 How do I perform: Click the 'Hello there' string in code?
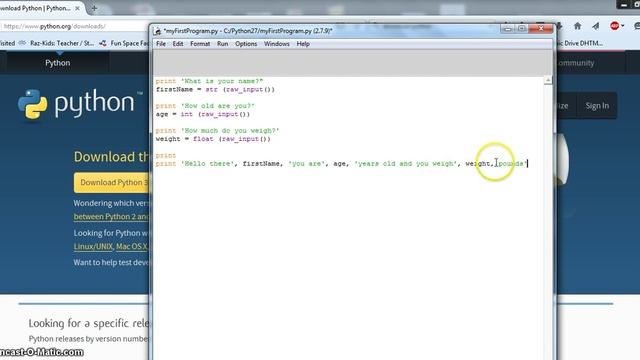point(207,164)
